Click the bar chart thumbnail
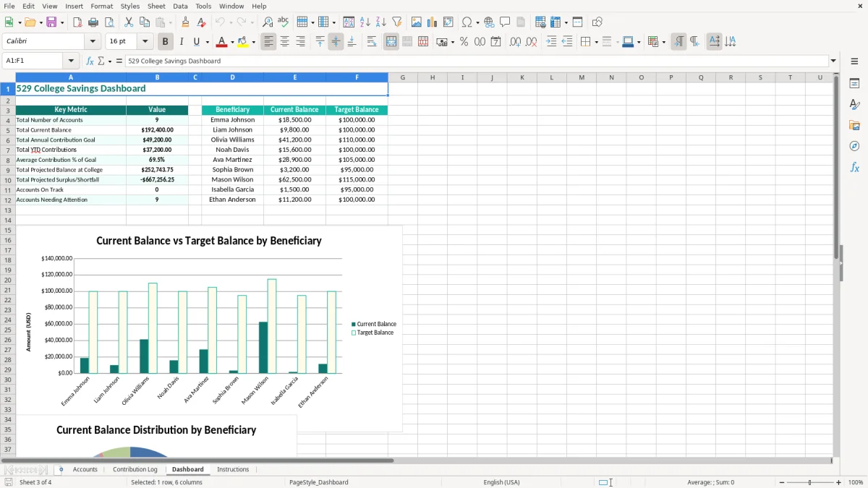The image size is (868, 488). [x=209, y=329]
